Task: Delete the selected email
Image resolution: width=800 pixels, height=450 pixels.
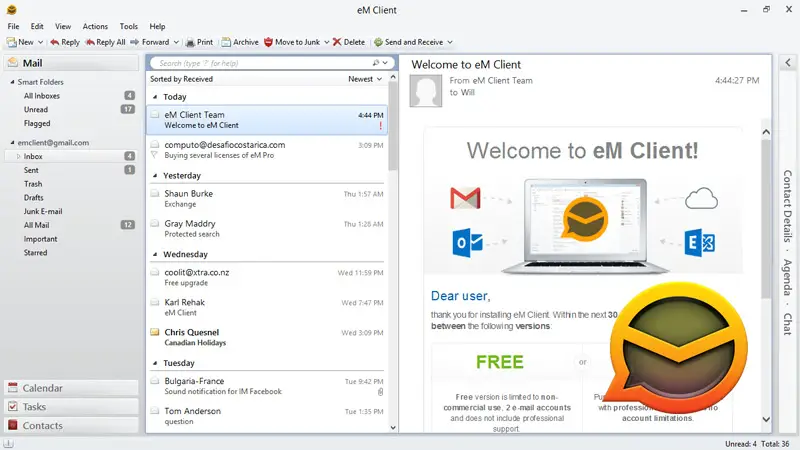Action: point(349,42)
